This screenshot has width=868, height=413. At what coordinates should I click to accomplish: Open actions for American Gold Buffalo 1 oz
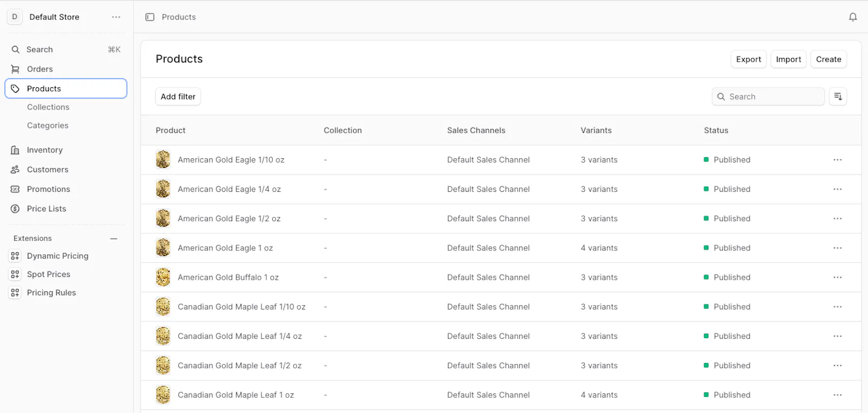tap(838, 278)
